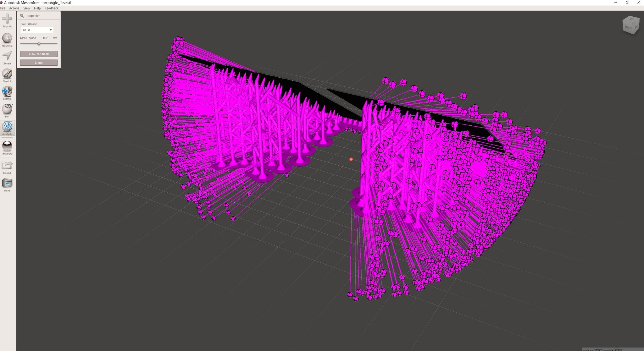Screen dimensions: 644x351
Task: Open the Analysis tools
Action: click(8, 128)
